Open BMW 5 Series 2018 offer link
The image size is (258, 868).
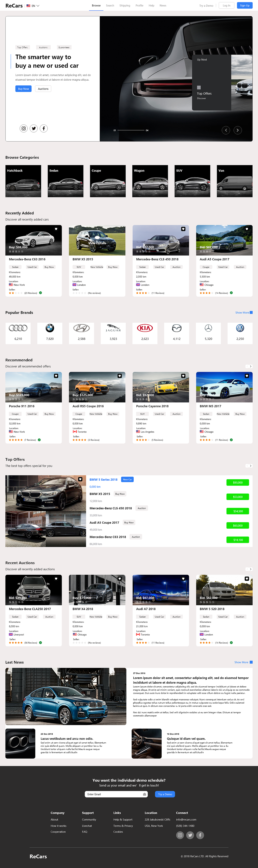click(103, 479)
